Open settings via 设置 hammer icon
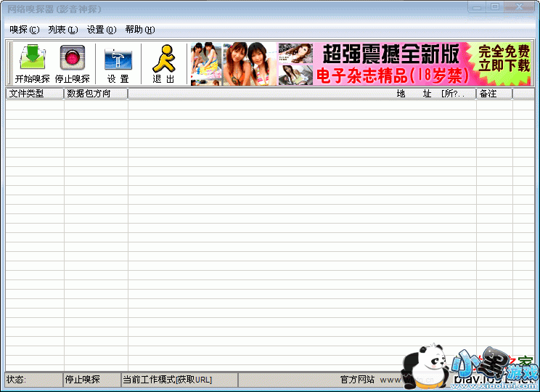This screenshot has width=540, height=392. click(x=118, y=64)
